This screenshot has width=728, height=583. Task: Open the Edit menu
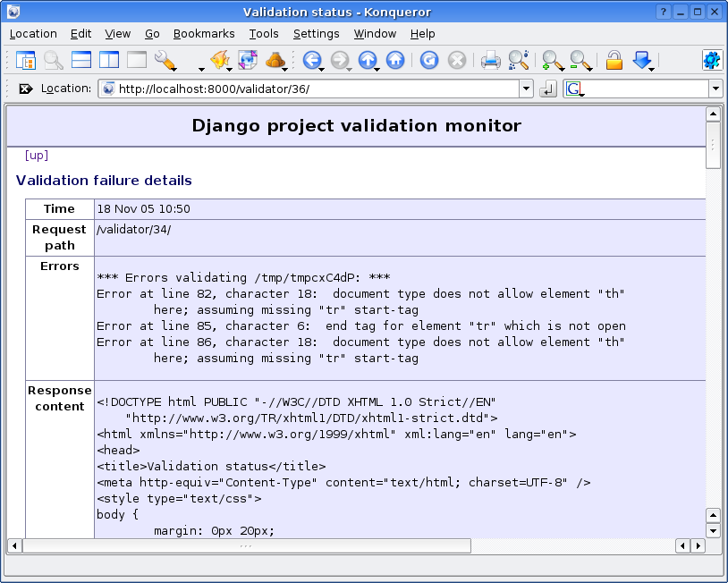[x=80, y=34]
